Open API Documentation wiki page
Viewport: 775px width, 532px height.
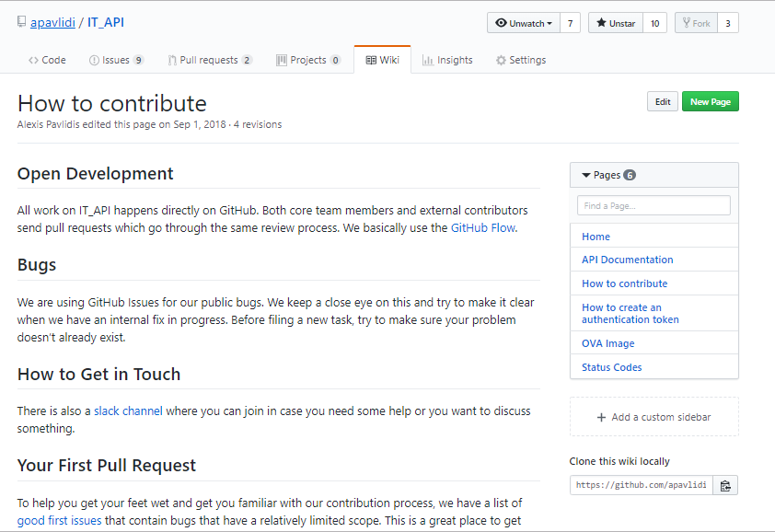[627, 260]
